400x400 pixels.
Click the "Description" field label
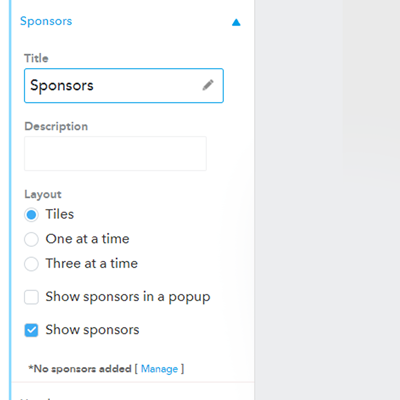coord(56,127)
